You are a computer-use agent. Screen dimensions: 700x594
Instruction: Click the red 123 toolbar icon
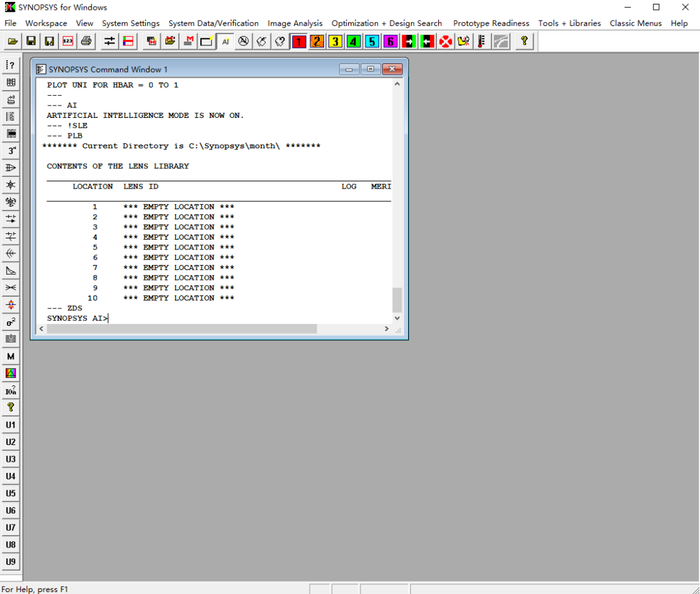tap(68, 41)
